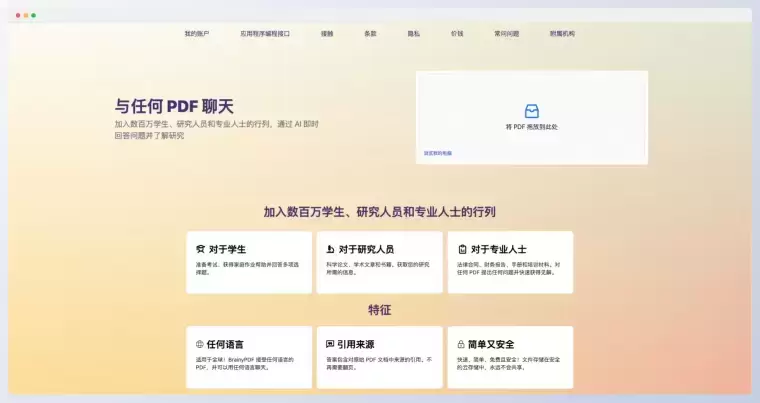Click the clipboard icon for professionals

point(462,249)
